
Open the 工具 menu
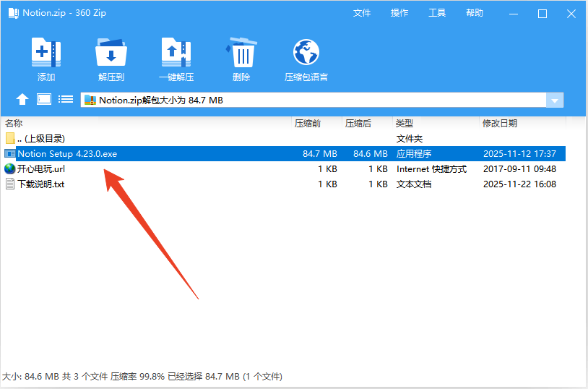coord(437,13)
